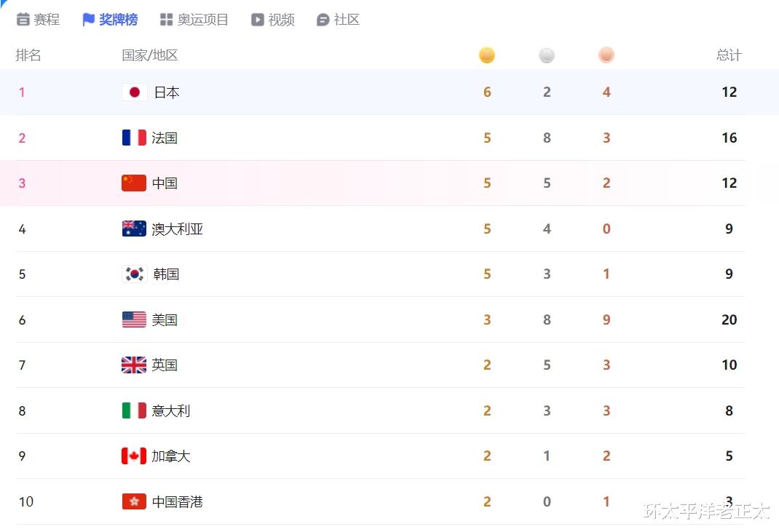Image resolution: width=779 pixels, height=532 pixels.
Task: Click the United States flag icon
Action: tap(134, 319)
